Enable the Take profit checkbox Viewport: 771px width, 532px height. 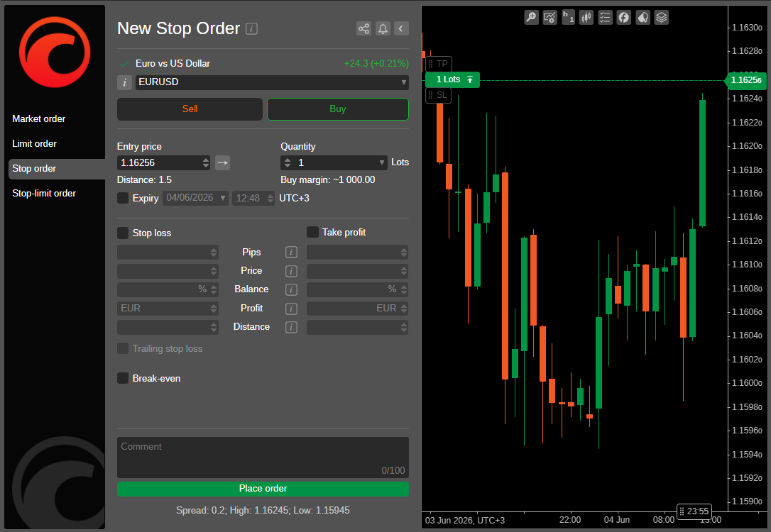click(x=312, y=232)
